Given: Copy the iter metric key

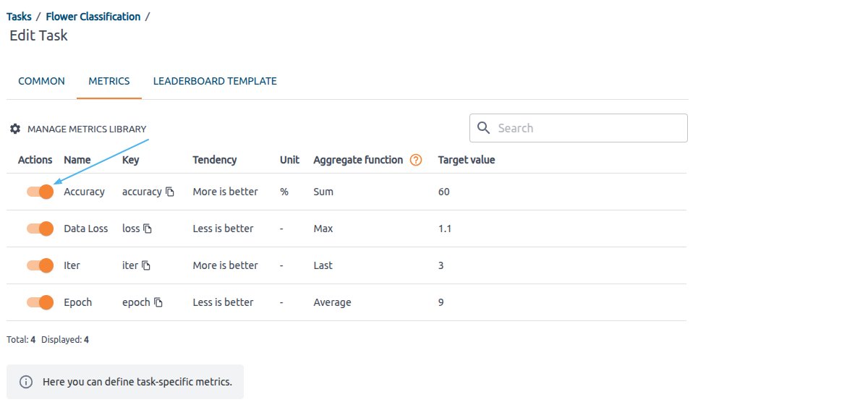Looking at the screenshot, I should (x=145, y=265).
